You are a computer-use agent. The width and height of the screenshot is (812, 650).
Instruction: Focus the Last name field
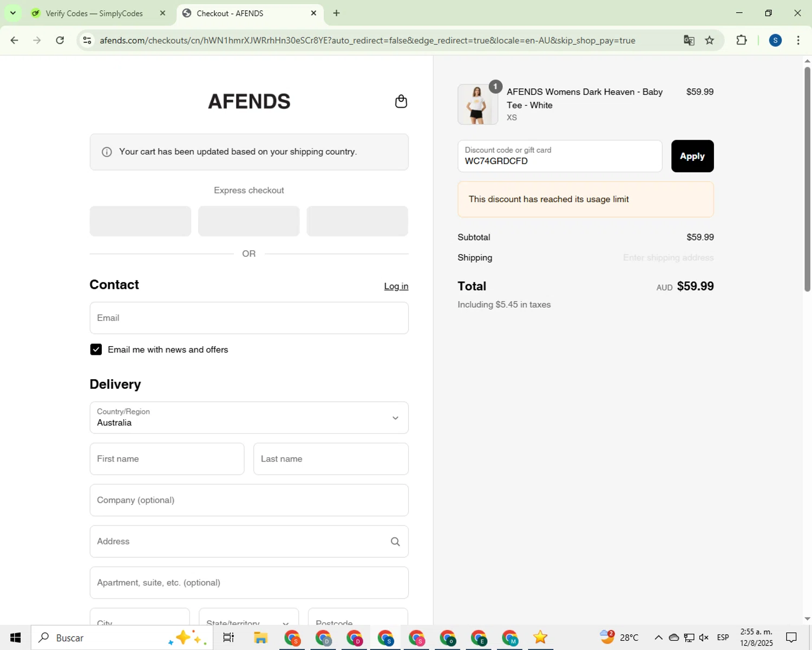[331, 459]
